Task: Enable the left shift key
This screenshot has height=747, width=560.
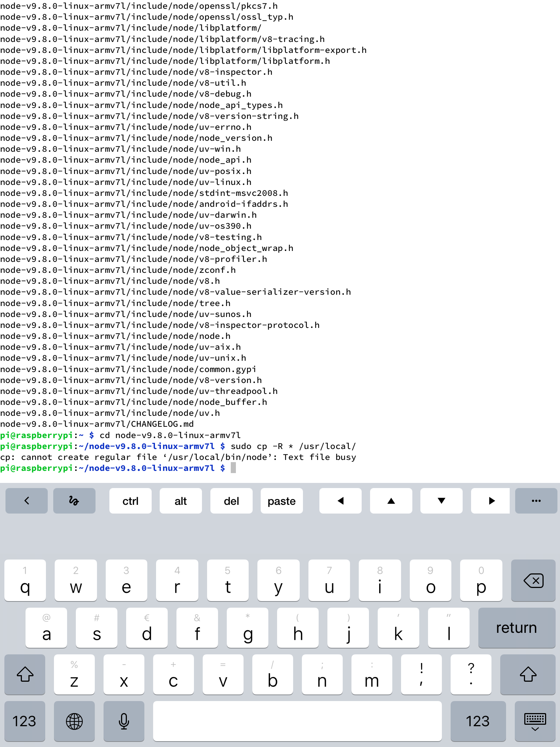Action: click(25, 674)
